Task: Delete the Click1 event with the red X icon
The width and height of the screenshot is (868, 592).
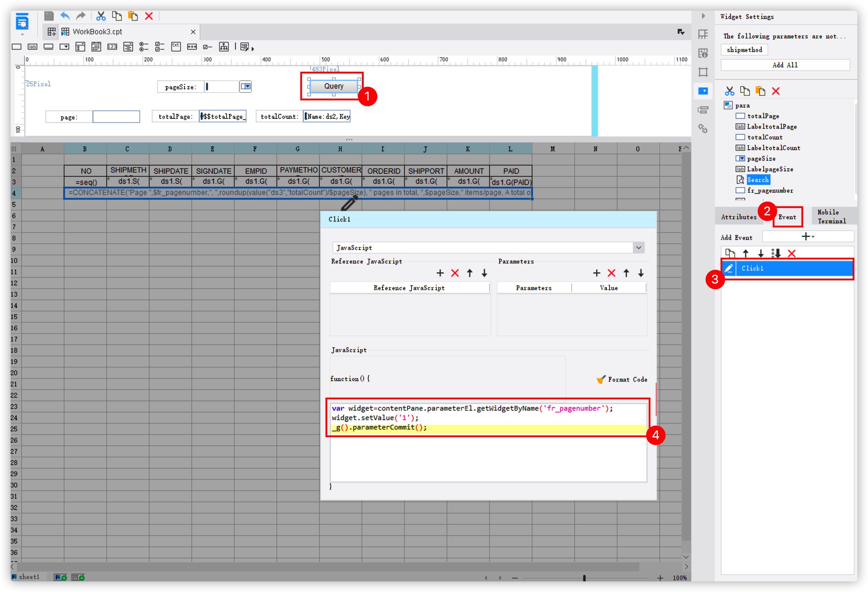Action: pyautogui.click(x=792, y=253)
